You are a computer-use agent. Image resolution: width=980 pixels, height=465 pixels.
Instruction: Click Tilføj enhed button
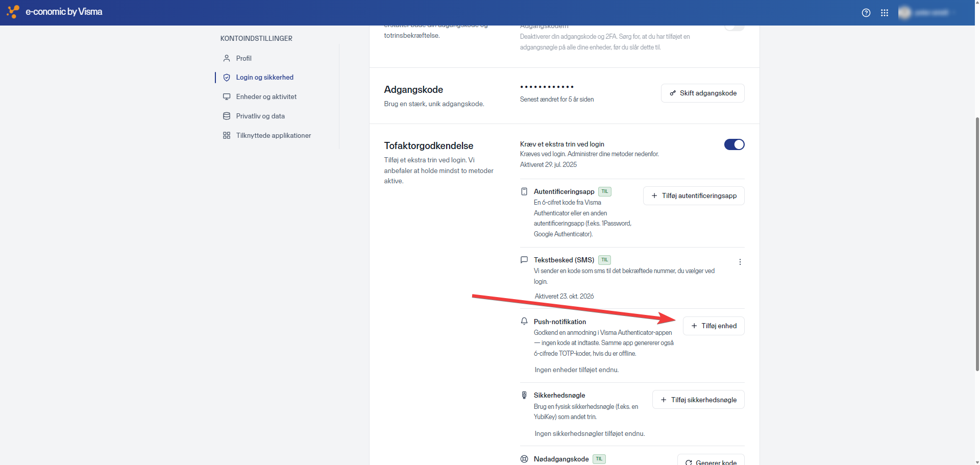pos(714,326)
